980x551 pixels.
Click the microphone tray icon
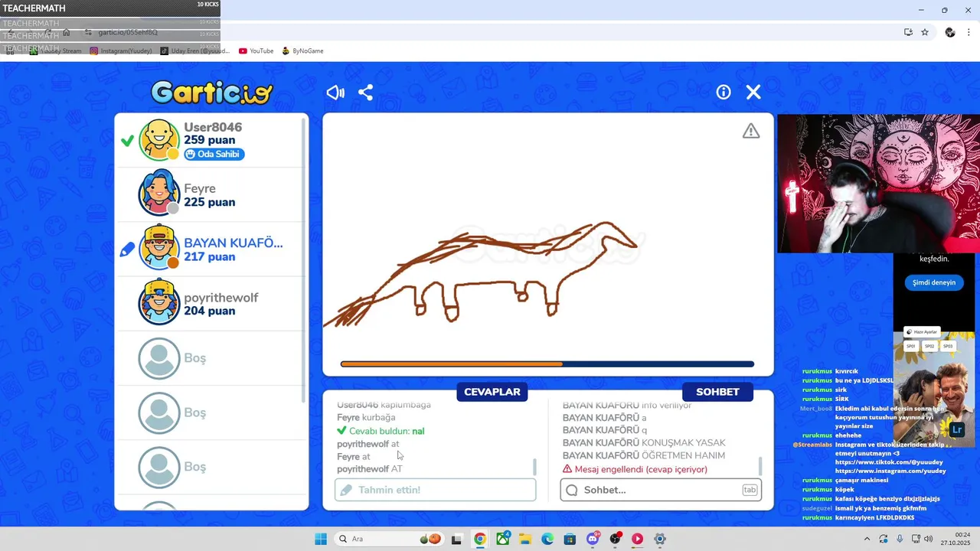click(x=900, y=539)
